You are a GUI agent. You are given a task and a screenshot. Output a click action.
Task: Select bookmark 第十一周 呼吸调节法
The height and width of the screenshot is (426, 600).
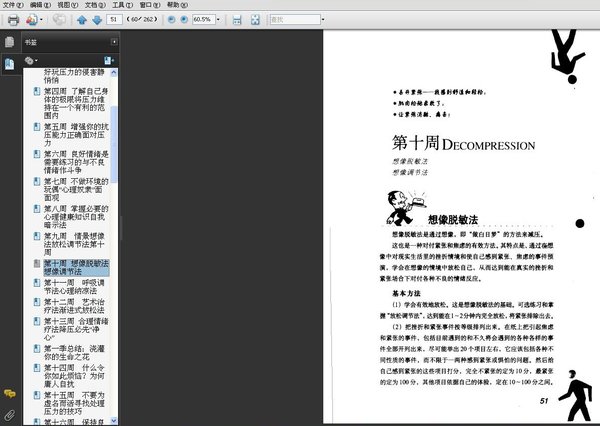tap(74, 287)
